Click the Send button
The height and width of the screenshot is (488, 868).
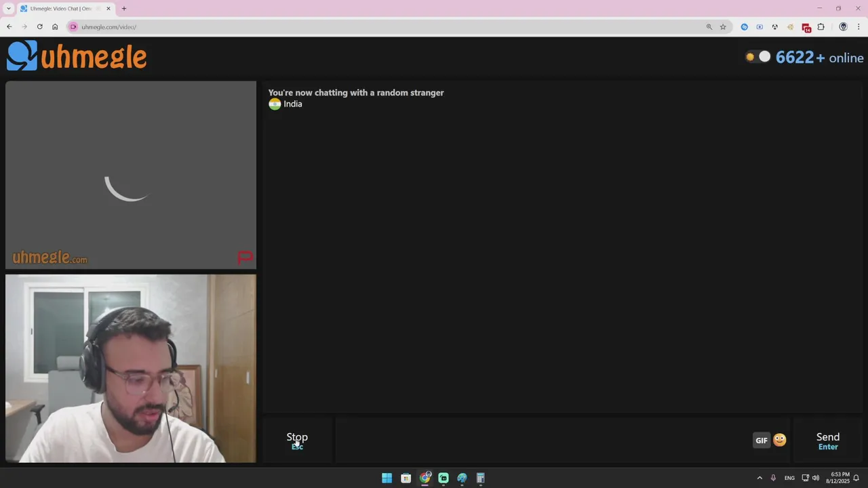[828, 441]
